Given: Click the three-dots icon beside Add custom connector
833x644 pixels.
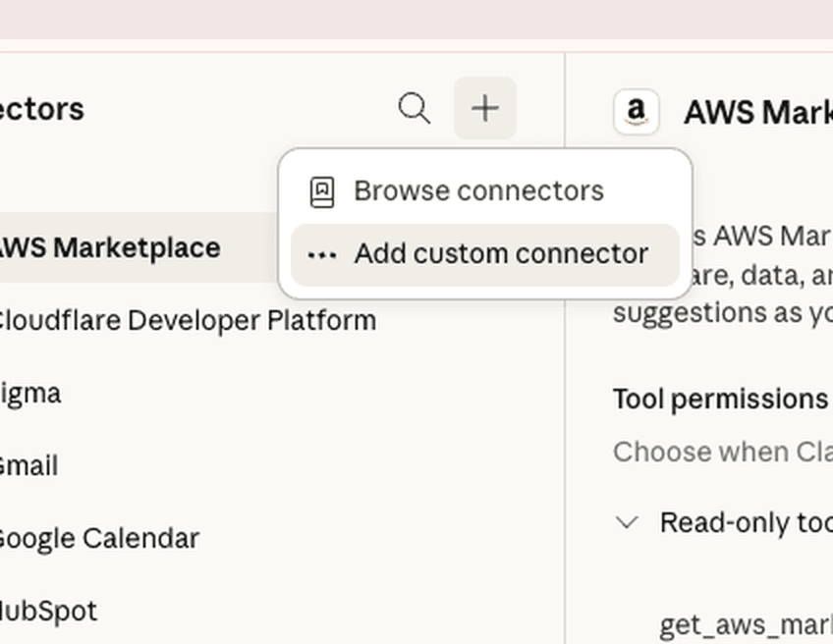Looking at the screenshot, I should click(322, 255).
